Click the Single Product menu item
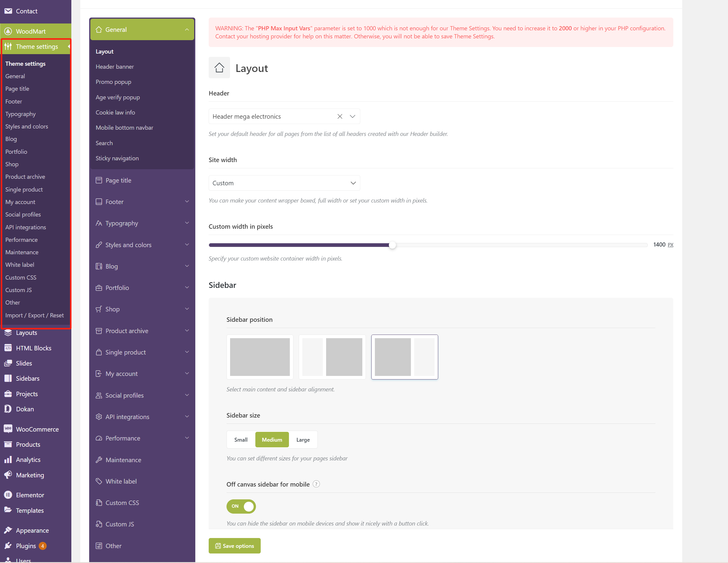Screen dimensions: 728x563 click(x=24, y=189)
